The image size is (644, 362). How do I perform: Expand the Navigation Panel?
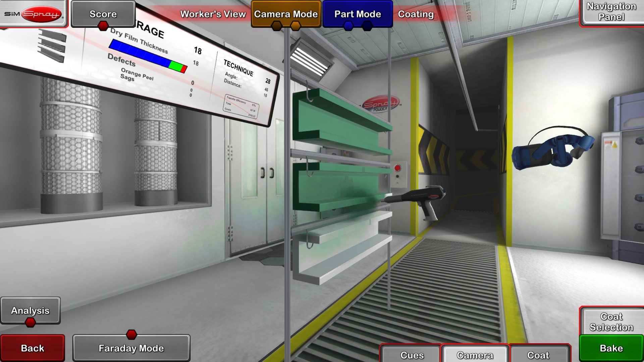[611, 12]
